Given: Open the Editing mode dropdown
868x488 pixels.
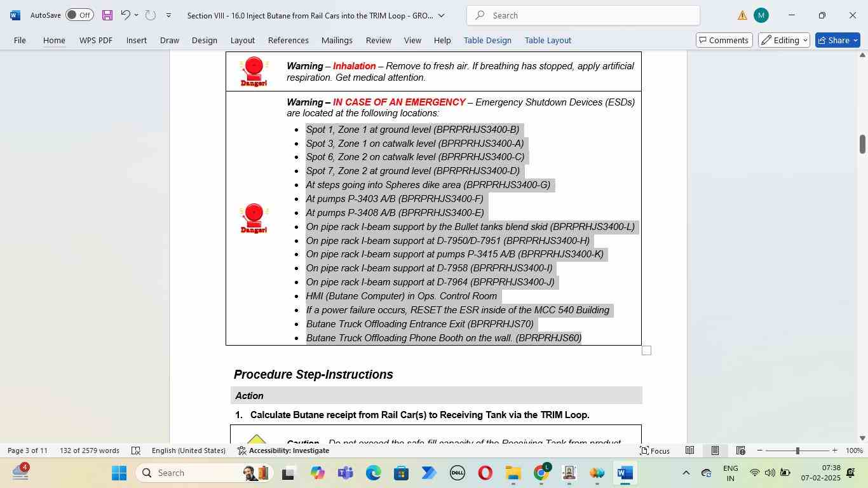Looking at the screenshot, I should [x=785, y=40].
